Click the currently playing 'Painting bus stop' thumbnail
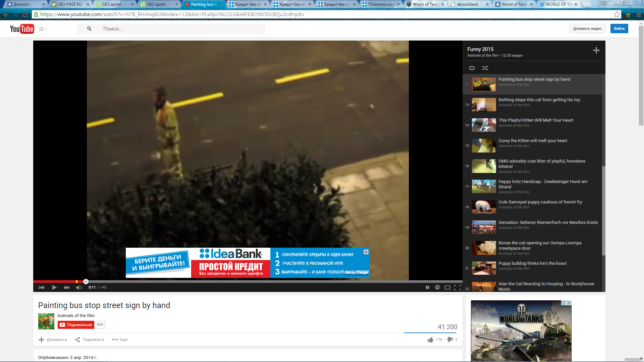 (484, 84)
